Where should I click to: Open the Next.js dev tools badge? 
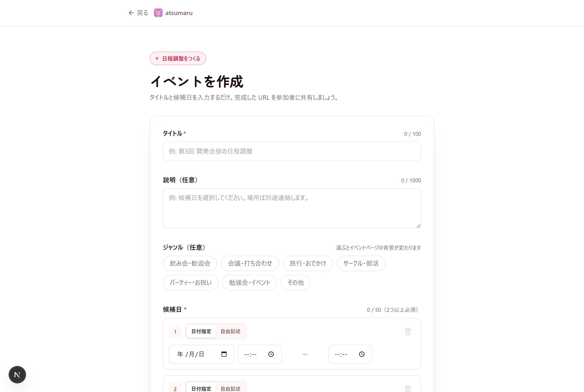click(x=17, y=374)
